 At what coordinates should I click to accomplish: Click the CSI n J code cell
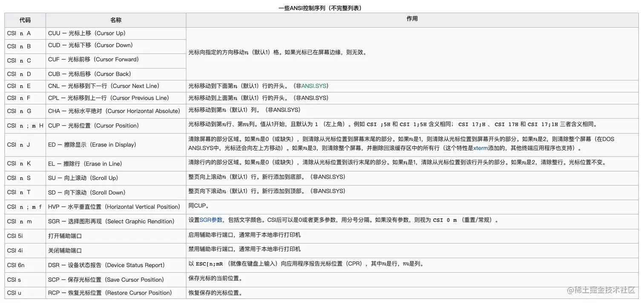click(x=19, y=145)
